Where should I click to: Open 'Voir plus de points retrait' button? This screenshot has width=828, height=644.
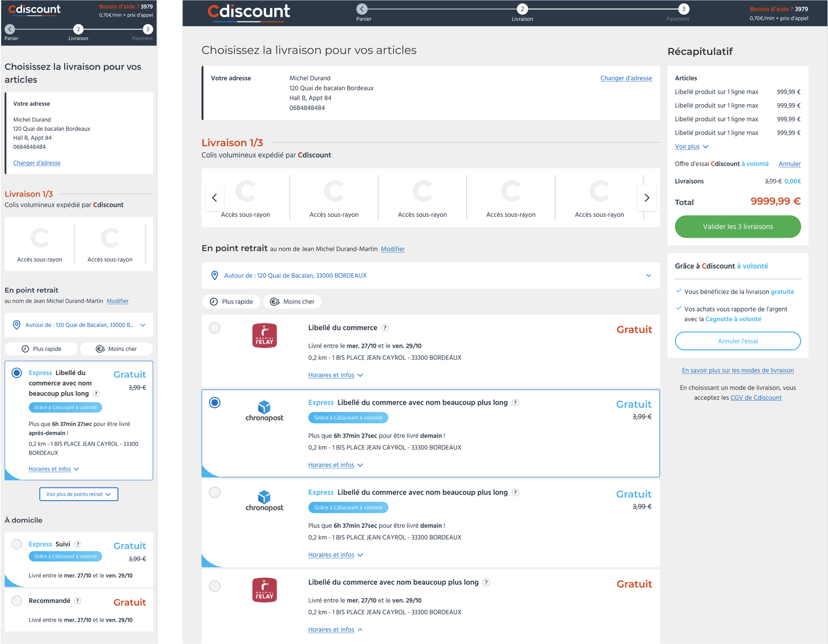tap(79, 494)
